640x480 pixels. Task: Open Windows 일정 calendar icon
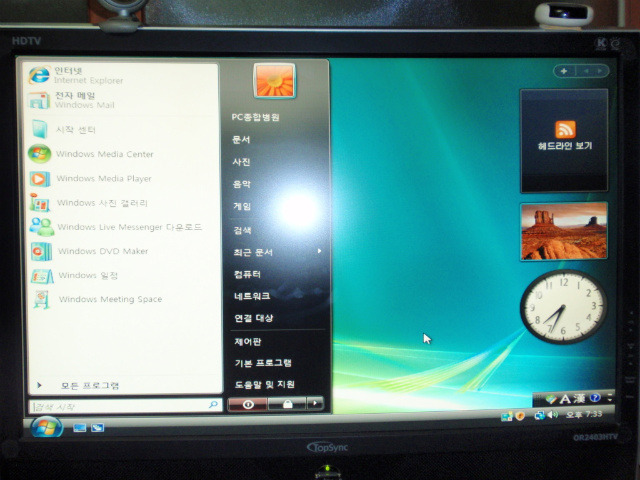42,276
